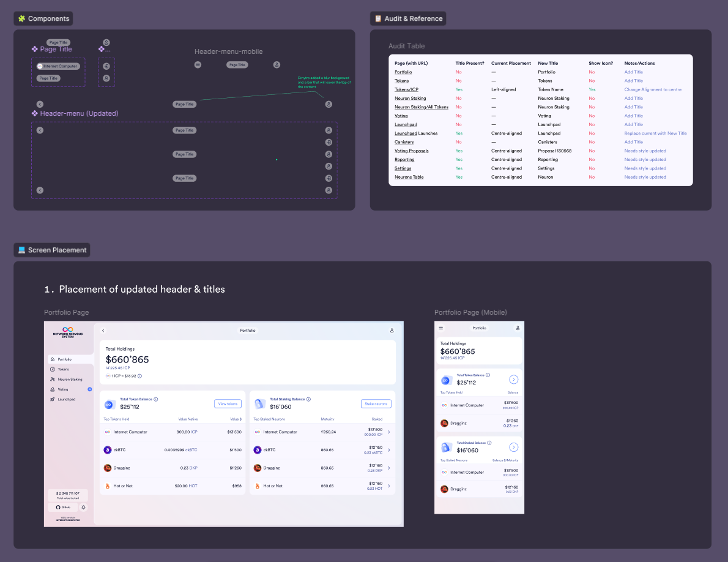Image resolution: width=728 pixels, height=562 pixels.
Task: Click the Stake neurons button
Action: [x=376, y=403]
